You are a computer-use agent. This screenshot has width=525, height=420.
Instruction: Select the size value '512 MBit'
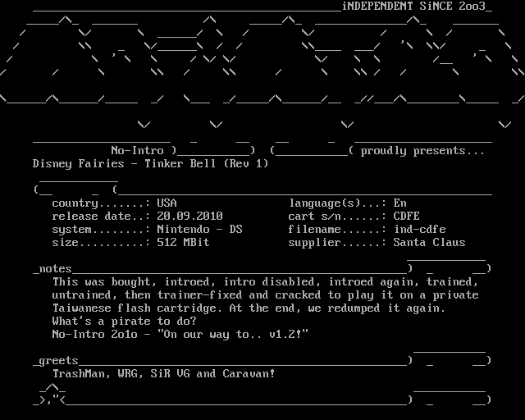click(x=183, y=243)
